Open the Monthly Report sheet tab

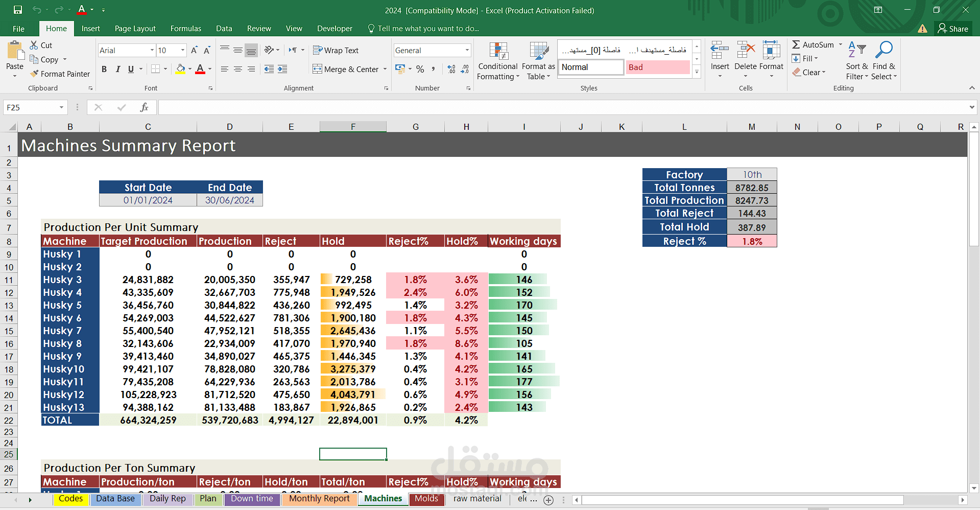319,499
